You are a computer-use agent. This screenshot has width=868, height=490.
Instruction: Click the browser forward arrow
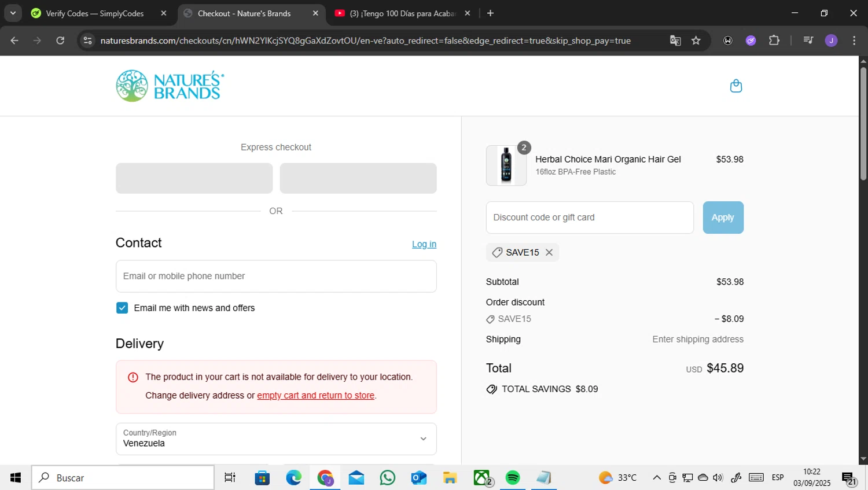click(37, 40)
